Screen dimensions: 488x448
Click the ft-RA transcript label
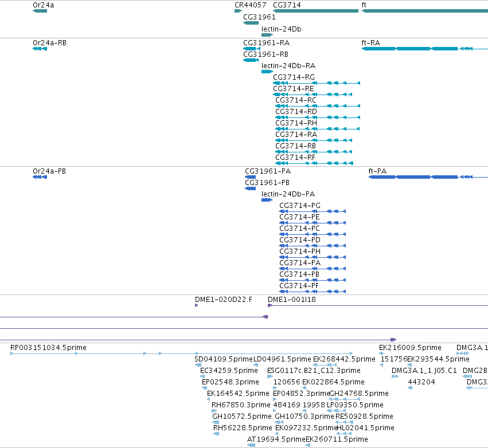pyautogui.click(x=371, y=43)
